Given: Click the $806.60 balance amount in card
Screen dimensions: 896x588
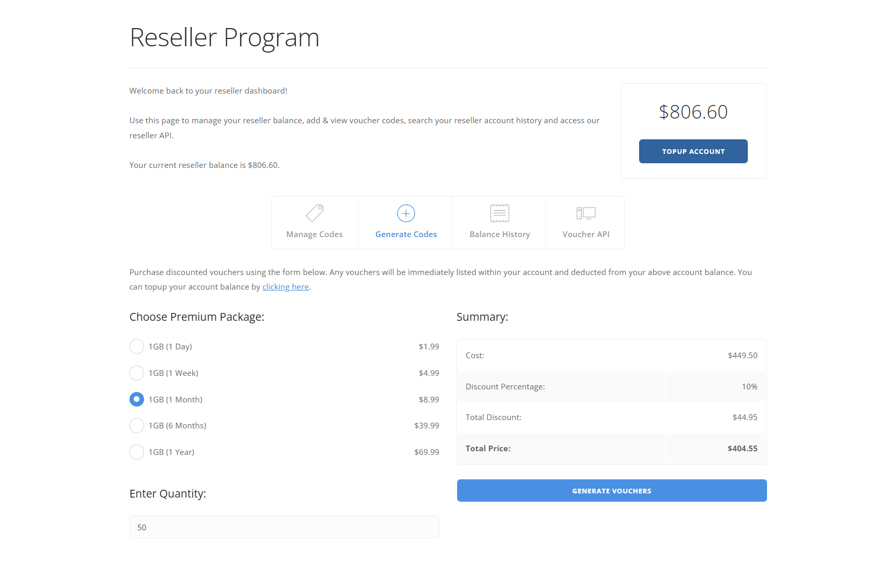Looking at the screenshot, I should (693, 112).
